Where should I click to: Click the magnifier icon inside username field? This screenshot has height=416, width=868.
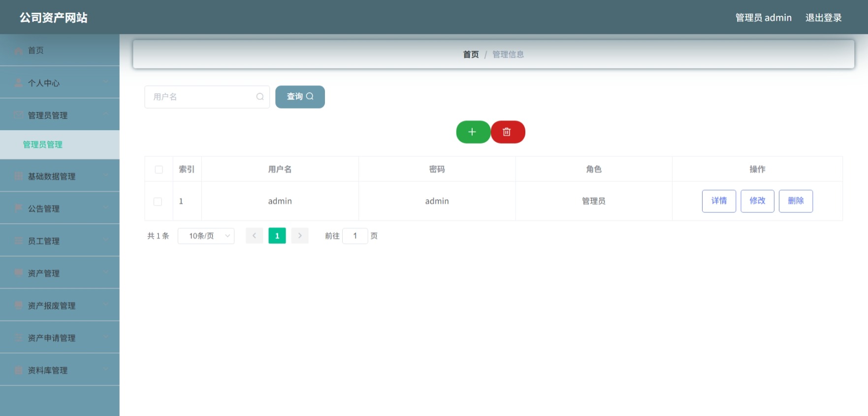point(260,97)
